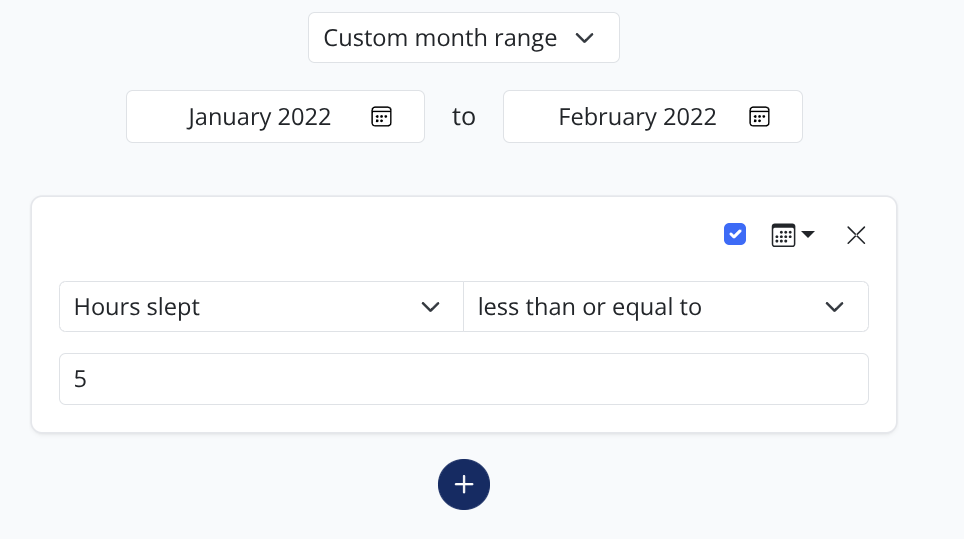Click the blank header area of the filter card
Screen dimensions: 964x539
coord(380,235)
